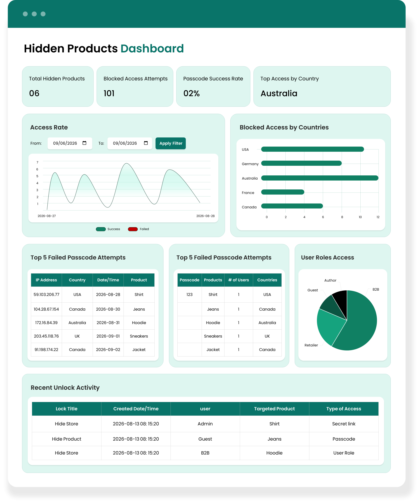Click the Secret link access type cell
Viewport: 420px width, 504px height.
(x=344, y=424)
